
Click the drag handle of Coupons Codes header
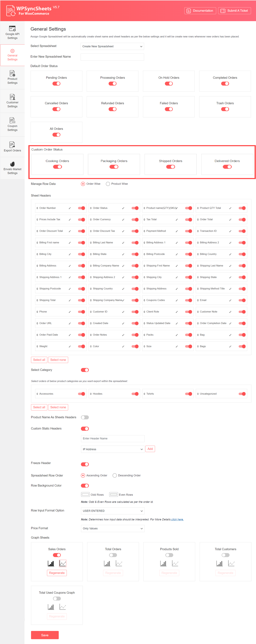(x=144, y=300)
